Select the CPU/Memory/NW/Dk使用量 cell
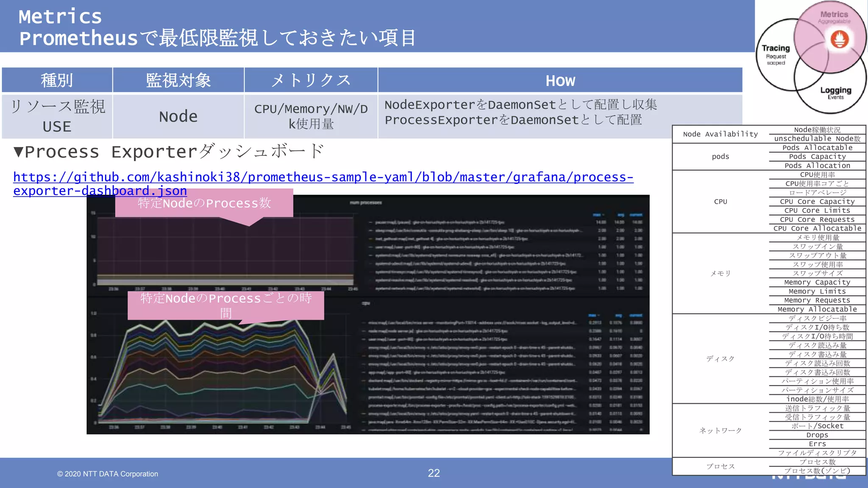The image size is (868, 488). point(311,116)
